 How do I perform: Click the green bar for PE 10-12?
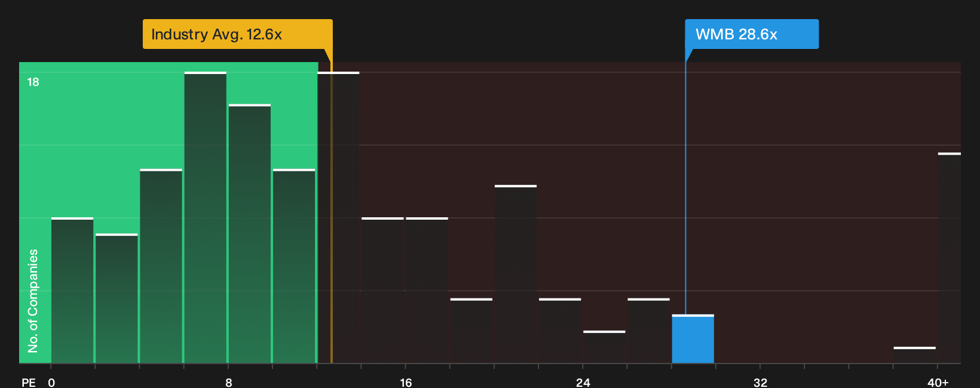point(294,266)
